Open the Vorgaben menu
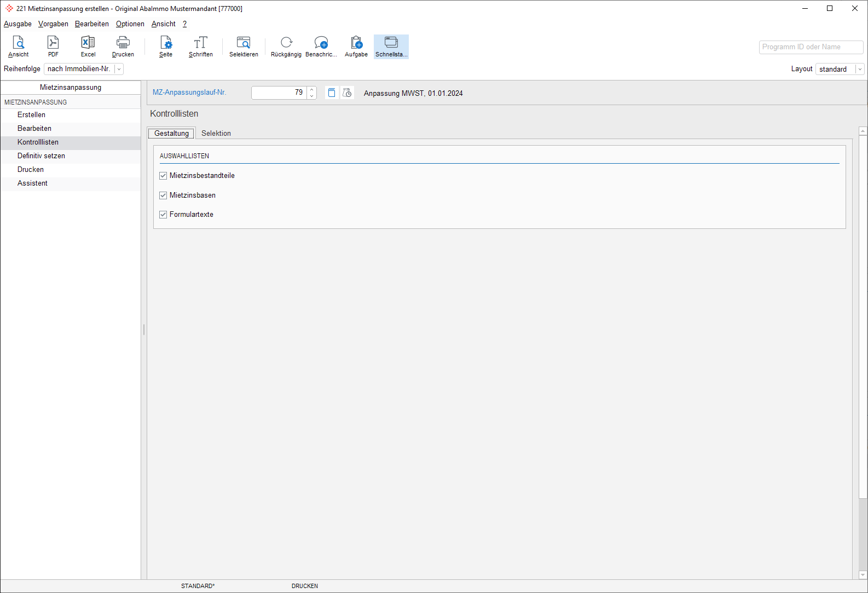The image size is (868, 593). point(53,24)
